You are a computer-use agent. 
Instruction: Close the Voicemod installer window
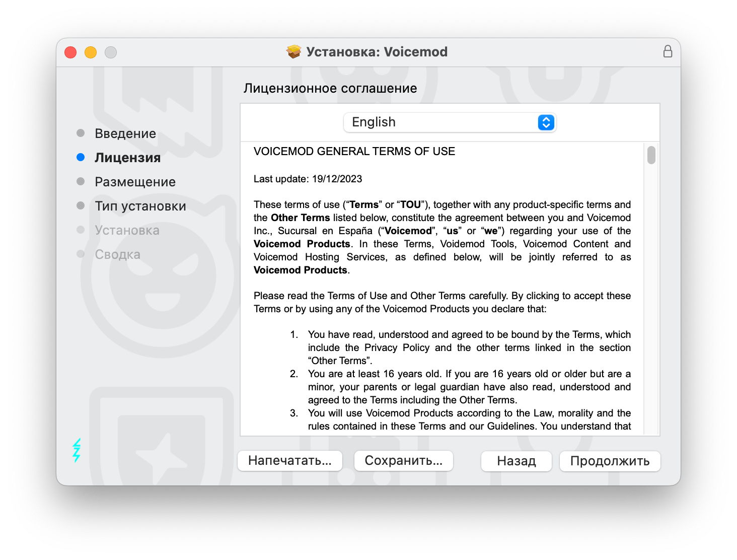point(70,52)
